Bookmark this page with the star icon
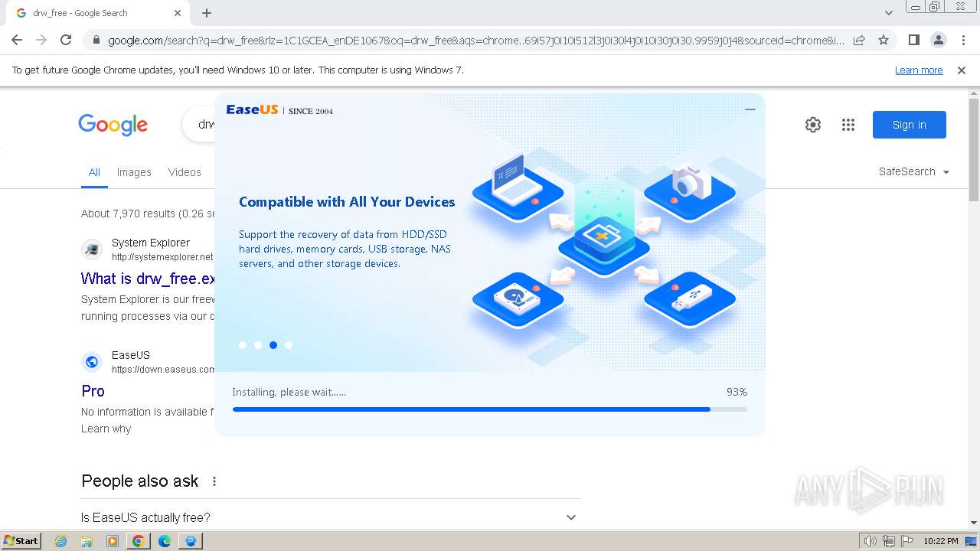The width and height of the screenshot is (980, 551). click(x=884, y=40)
